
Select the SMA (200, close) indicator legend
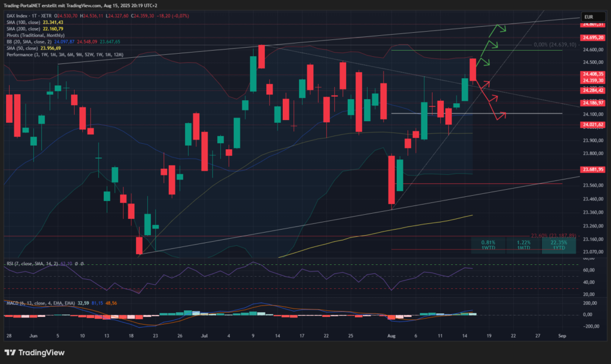[23, 29]
